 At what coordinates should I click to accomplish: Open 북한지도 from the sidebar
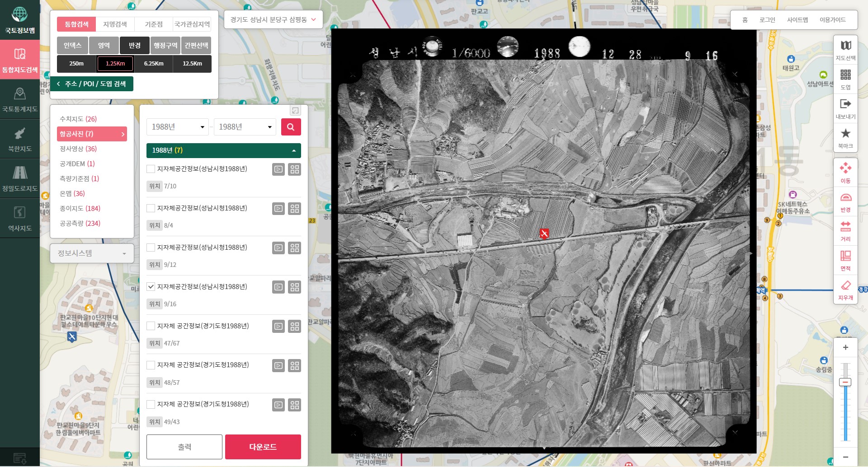tap(19, 139)
